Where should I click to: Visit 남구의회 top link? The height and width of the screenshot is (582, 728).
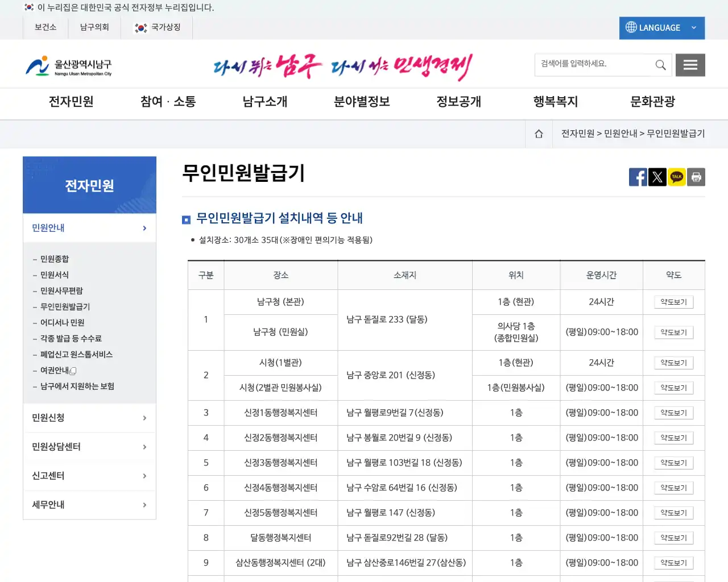94,27
